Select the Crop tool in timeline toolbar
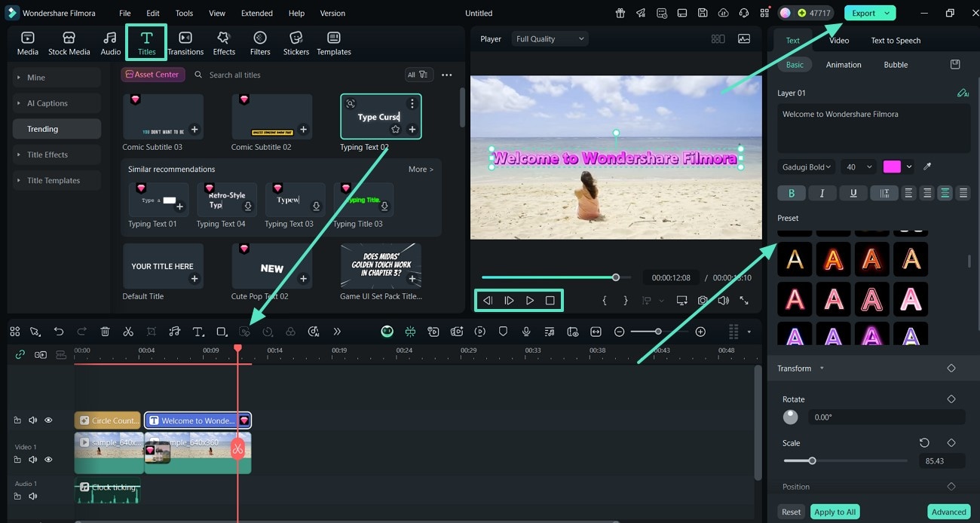 click(x=152, y=332)
